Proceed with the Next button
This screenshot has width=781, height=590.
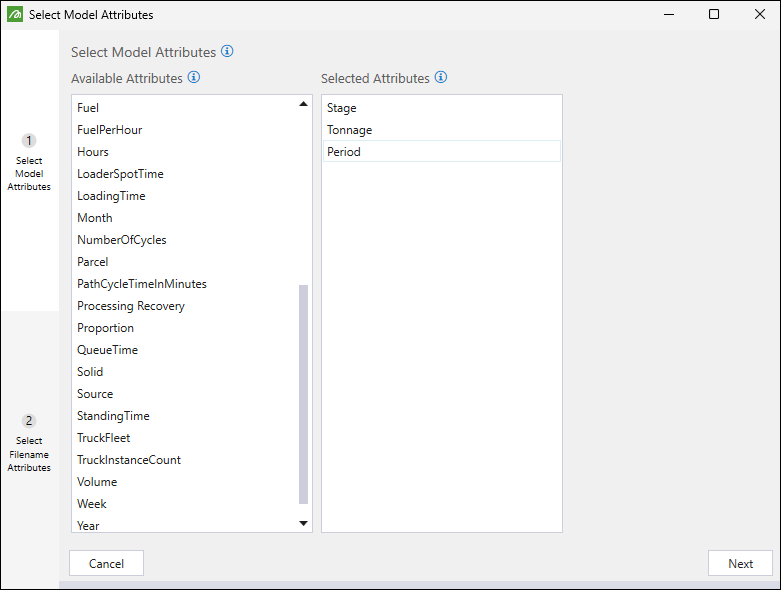740,563
